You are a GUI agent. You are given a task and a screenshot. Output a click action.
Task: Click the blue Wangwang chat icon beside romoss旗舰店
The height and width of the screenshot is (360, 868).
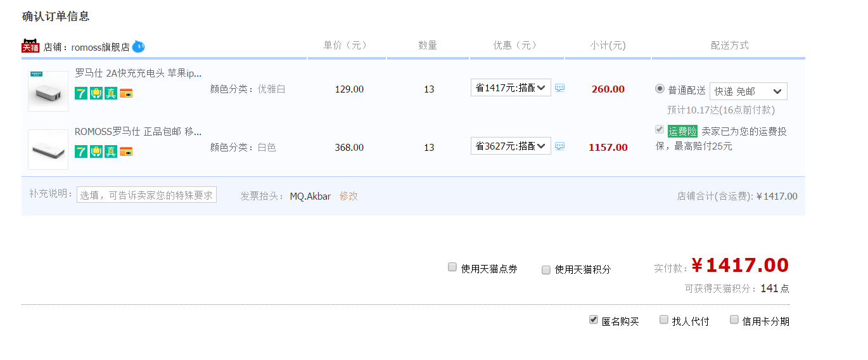[138, 46]
